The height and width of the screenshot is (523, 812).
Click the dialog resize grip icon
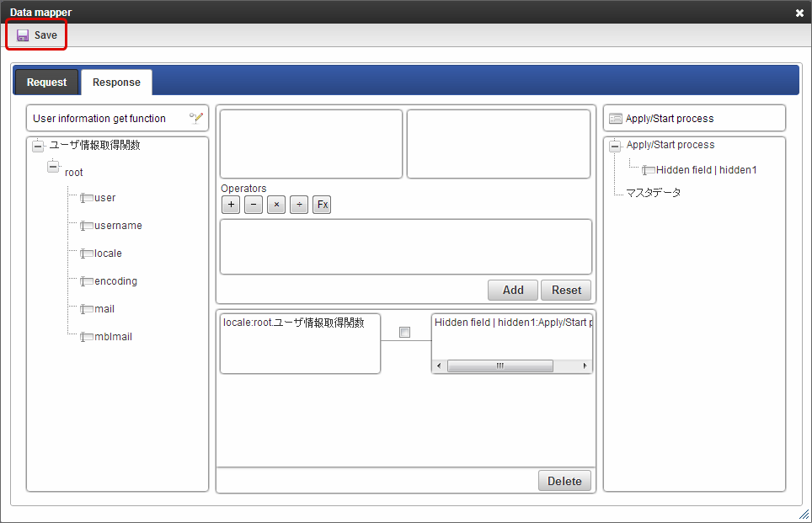[804, 515]
